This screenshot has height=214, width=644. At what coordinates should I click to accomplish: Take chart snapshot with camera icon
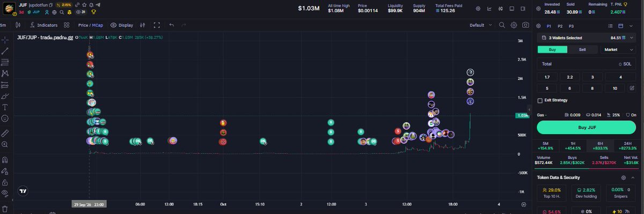[x=525, y=25]
